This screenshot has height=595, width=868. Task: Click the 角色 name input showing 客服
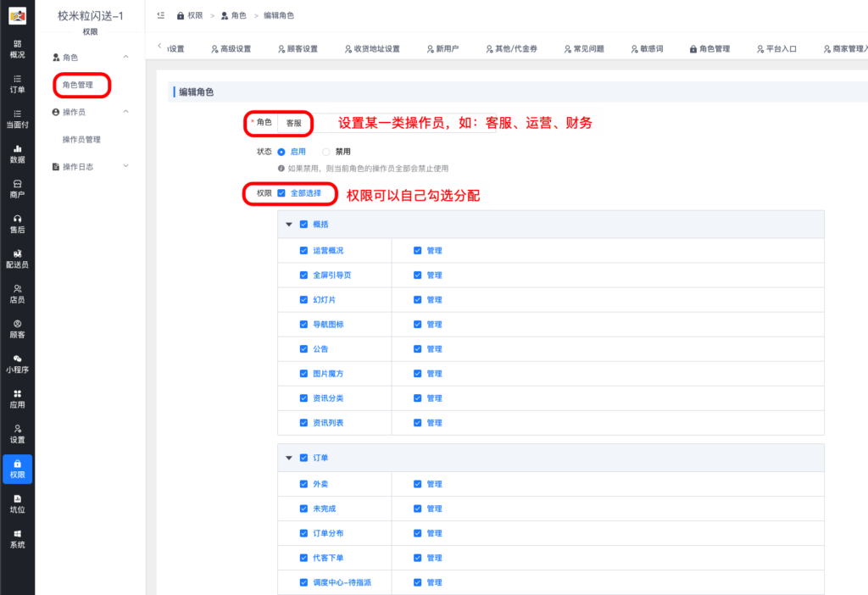click(292, 123)
